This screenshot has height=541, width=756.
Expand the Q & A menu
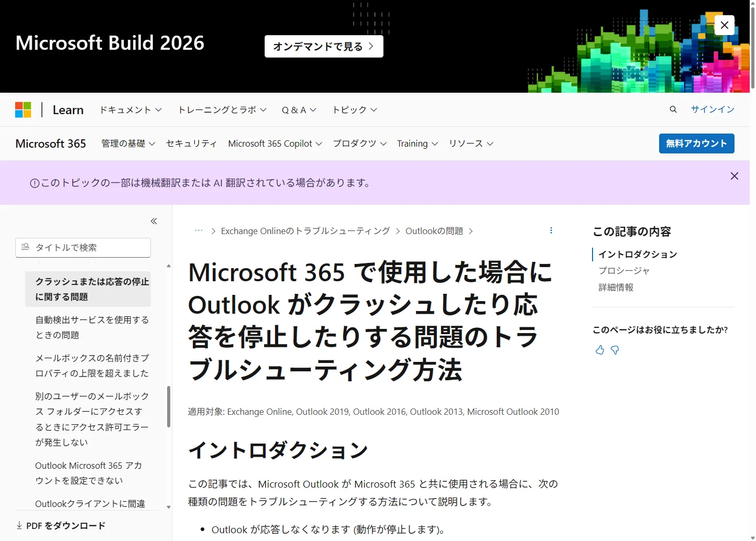point(299,109)
